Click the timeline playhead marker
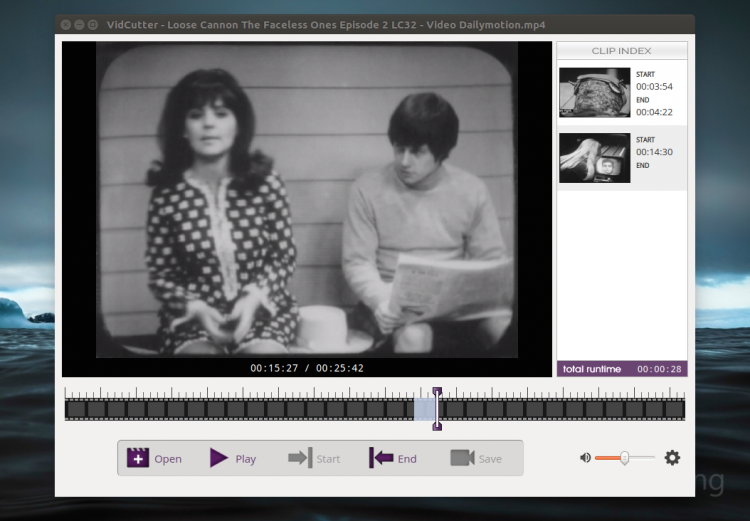This screenshot has height=521, width=750. [437, 409]
